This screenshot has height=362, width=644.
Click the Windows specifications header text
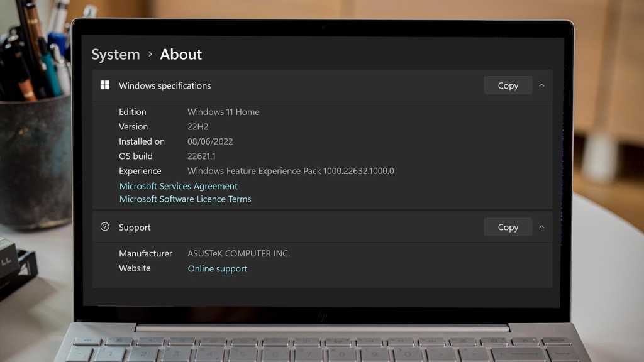(165, 85)
